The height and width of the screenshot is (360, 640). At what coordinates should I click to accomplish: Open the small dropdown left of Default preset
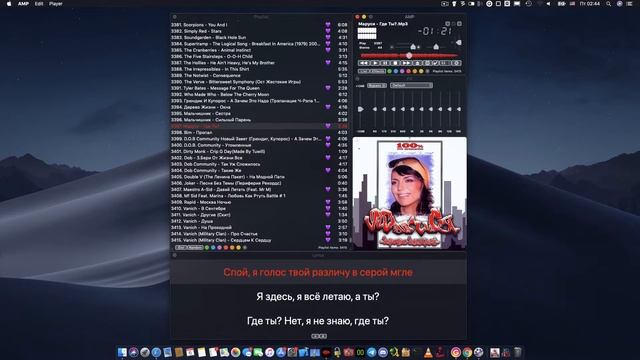tap(377, 85)
